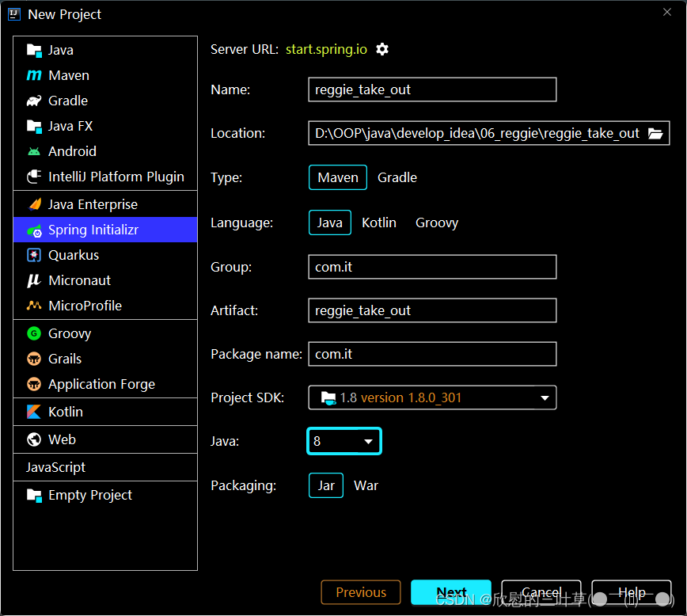Open the Java version dropdown
The height and width of the screenshot is (616, 687).
(x=344, y=441)
